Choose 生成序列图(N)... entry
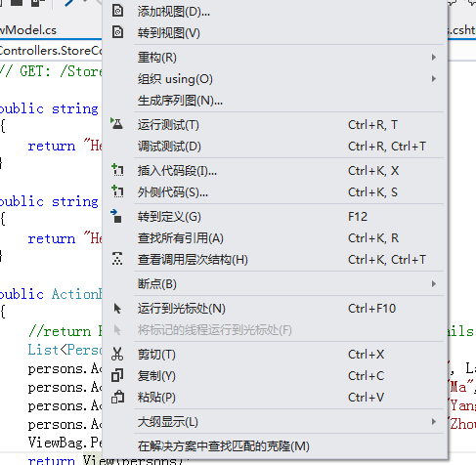 point(275,101)
